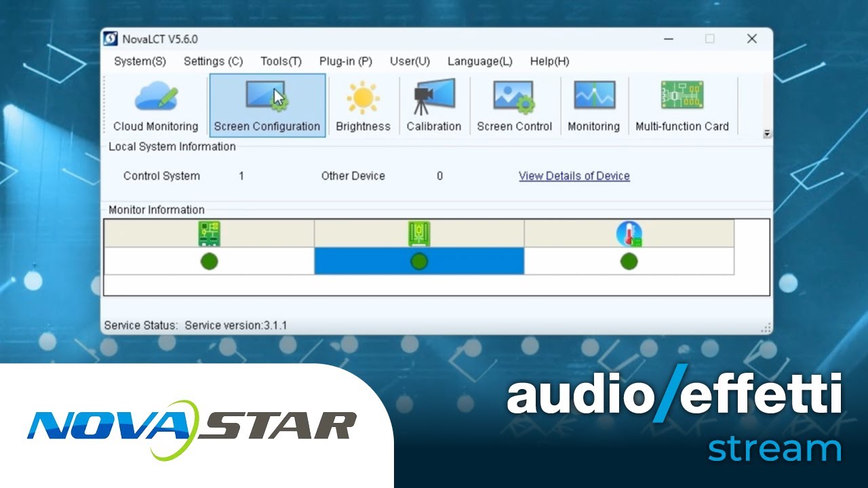
Task: Open the Monitoring tool
Action: pyautogui.click(x=594, y=106)
